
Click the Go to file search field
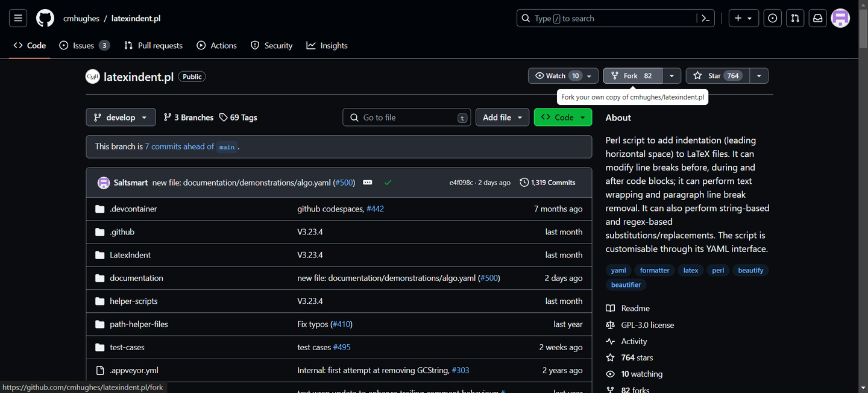click(406, 117)
